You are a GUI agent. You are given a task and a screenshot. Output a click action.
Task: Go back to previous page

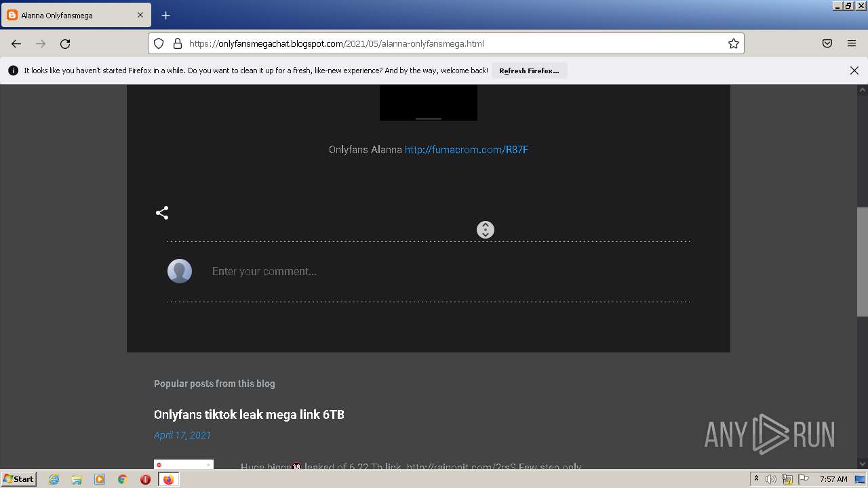pyautogui.click(x=16, y=43)
